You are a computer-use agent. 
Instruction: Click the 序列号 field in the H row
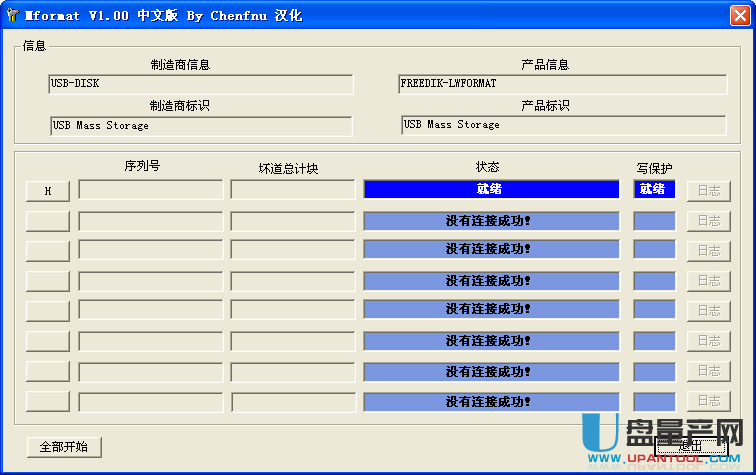click(151, 190)
